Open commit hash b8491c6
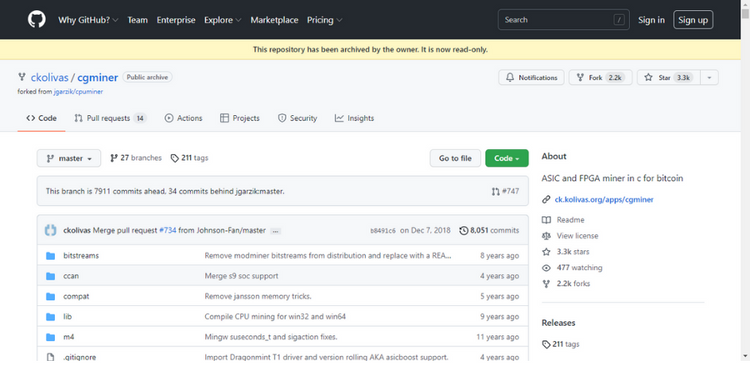750x375 pixels. point(383,231)
